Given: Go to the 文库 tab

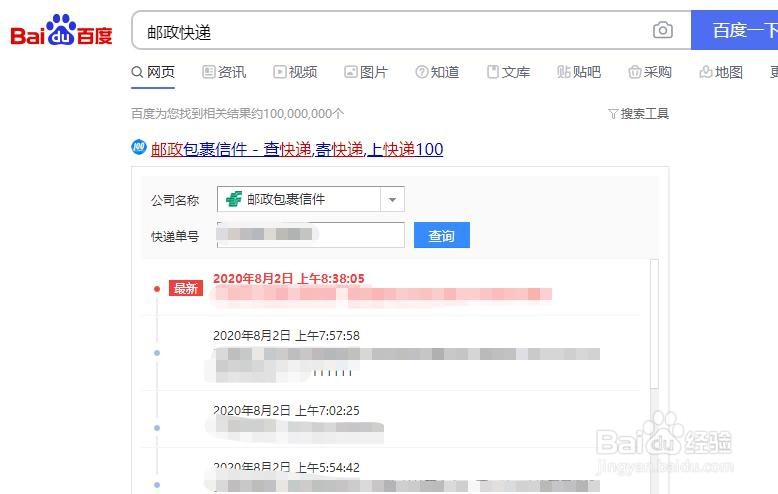Looking at the screenshot, I should [508, 72].
